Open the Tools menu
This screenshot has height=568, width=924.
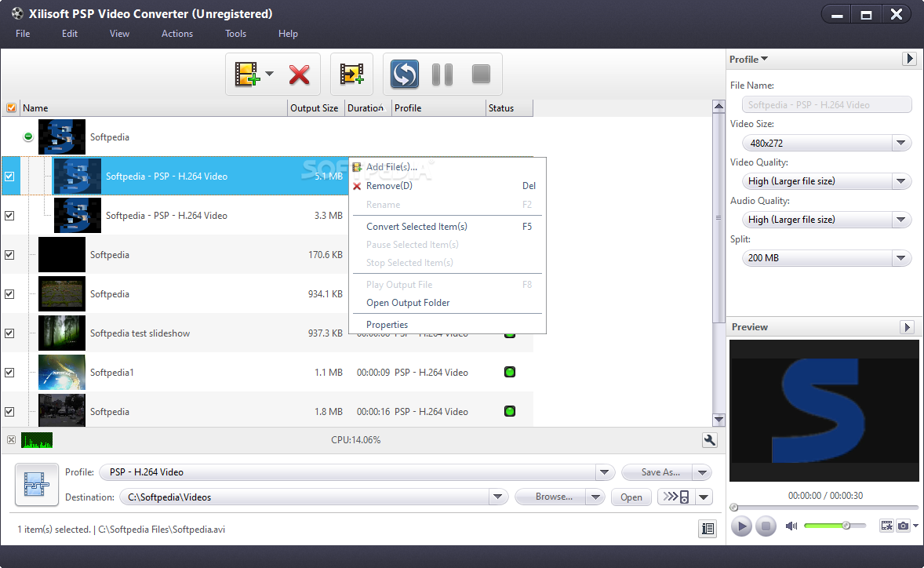pyautogui.click(x=236, y=34)
